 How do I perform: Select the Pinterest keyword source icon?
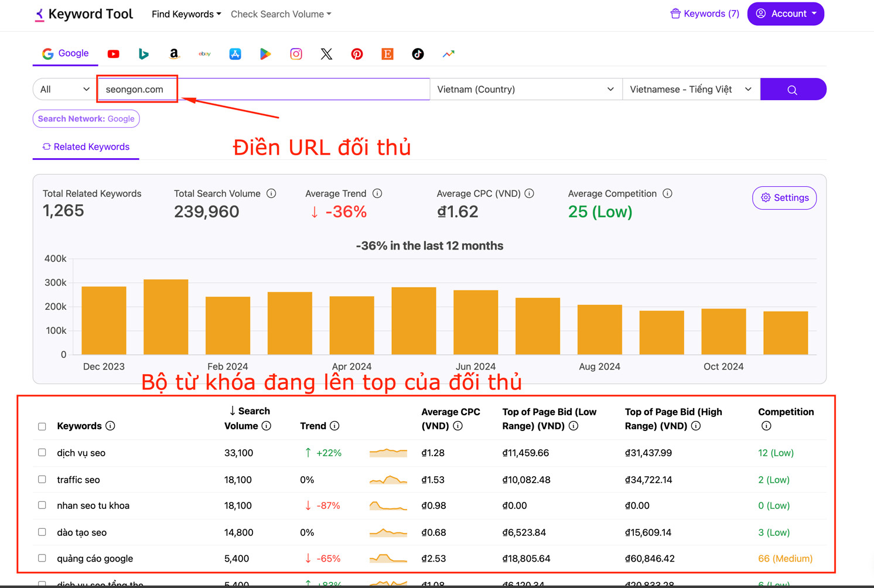(x=357, y=54)
